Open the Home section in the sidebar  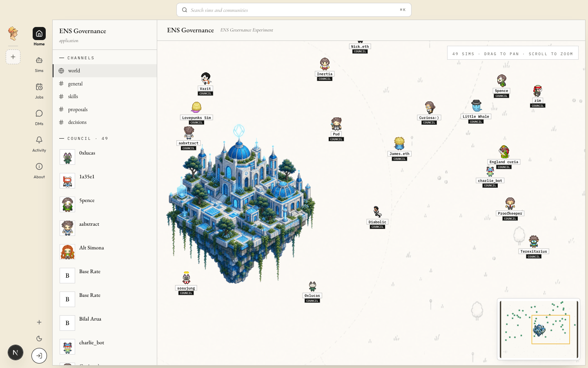(x=39, y=37)
